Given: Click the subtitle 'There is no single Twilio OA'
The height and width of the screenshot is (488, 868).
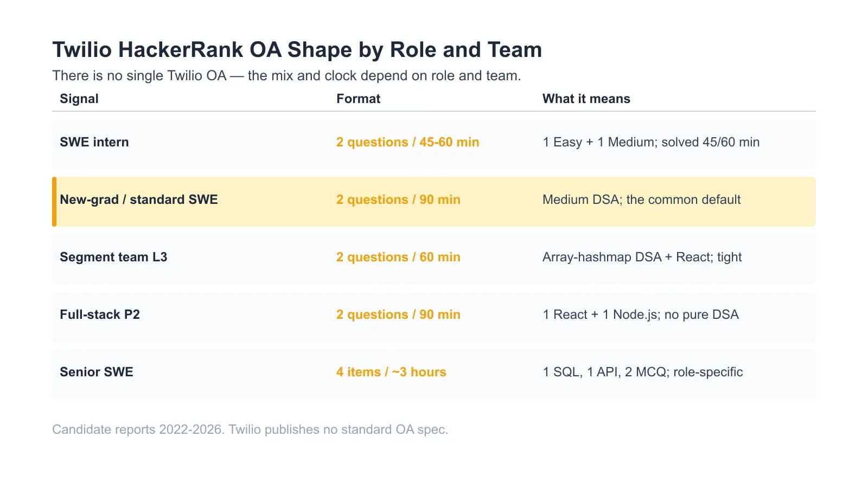Looking at the screenshot, I should point(139,75).
